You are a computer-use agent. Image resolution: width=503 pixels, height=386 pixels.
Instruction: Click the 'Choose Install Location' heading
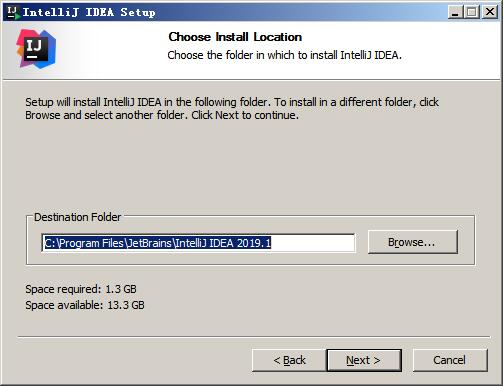click(235, 37)
